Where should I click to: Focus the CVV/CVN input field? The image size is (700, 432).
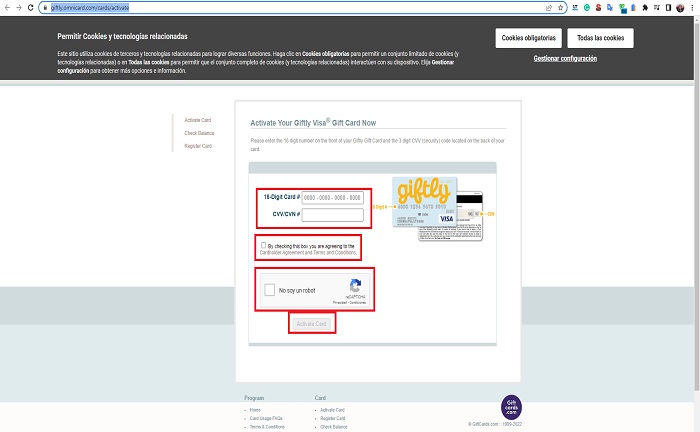pos(333,215)
